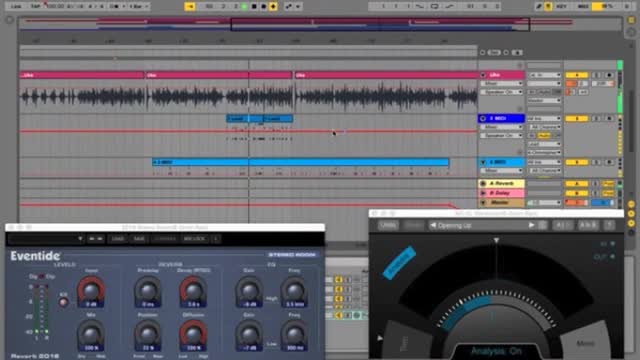Collapse the 4 MIDI track arrow
The width and height of the screenshot is (640, 360).
click(x=483, y=162)
